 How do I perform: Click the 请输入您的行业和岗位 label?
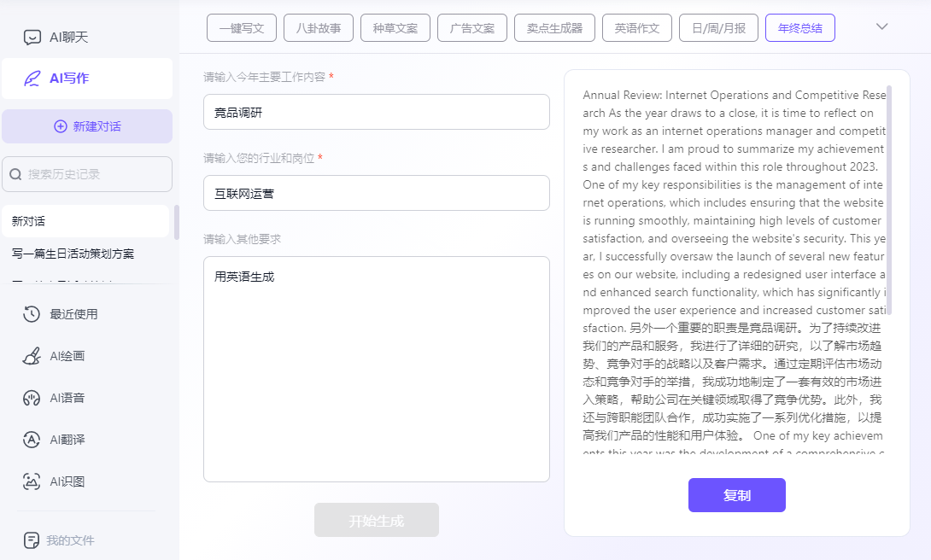coord(259,159)
